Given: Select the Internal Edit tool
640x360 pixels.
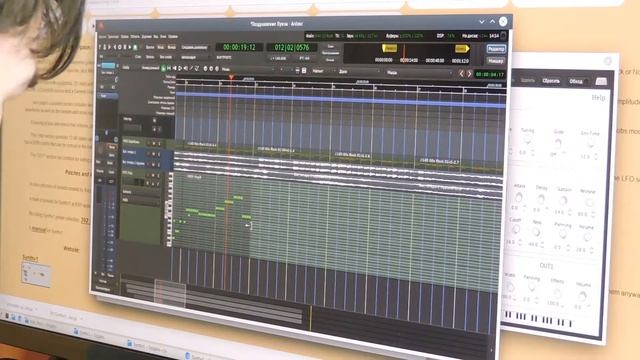Looking at the screenshot, I should pyautogui.click(x=197, y=69).
